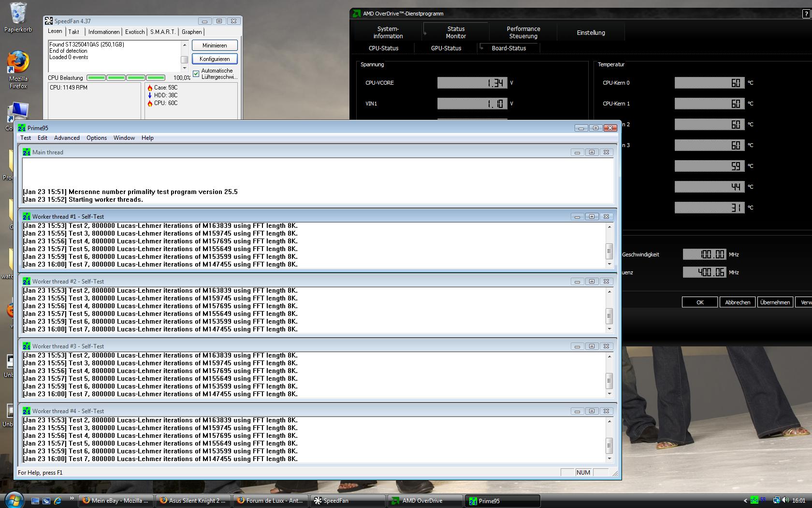Switch to the Informationen tab in SpeedFan
Screen dimensions: 812x508
(x=104, y=32)
